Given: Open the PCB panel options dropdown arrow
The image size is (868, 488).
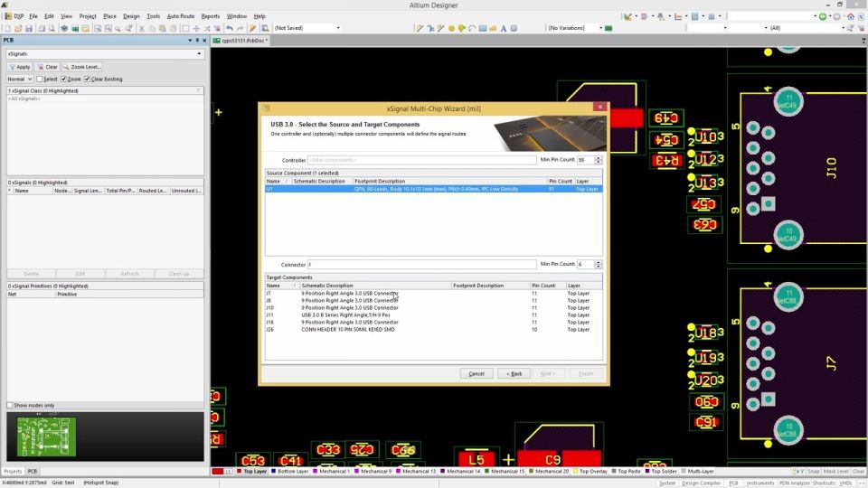Looking at the screenshot, I should 190,41.
